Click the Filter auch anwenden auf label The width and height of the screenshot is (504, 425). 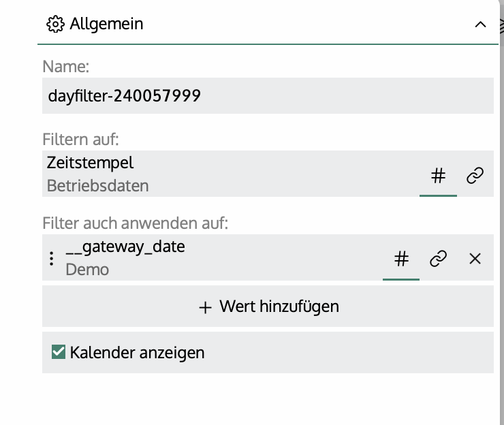(x=135, y=223)
